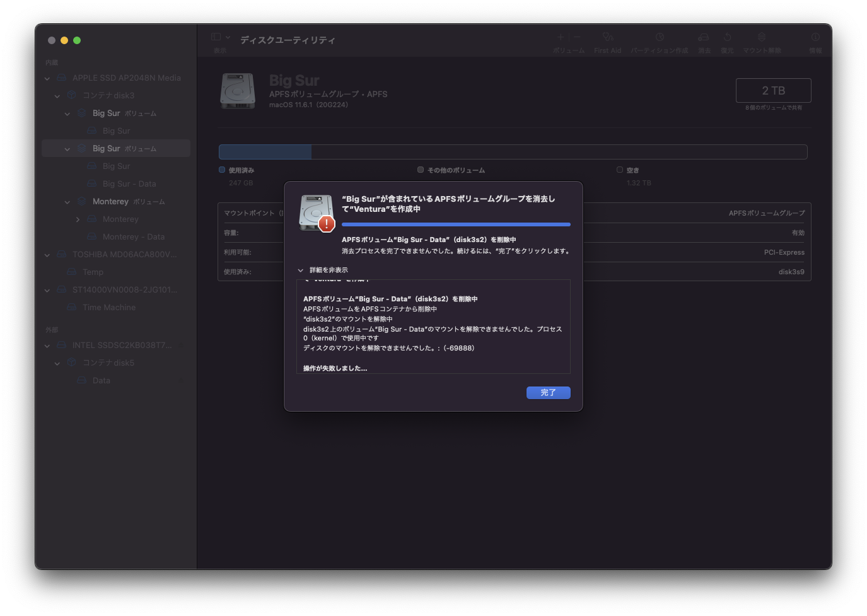The height and width of the screenshot is (616, 867).
Task: Collapse the highlighted Big Sur ボリューム group chevron
Action: click(67, 149)
